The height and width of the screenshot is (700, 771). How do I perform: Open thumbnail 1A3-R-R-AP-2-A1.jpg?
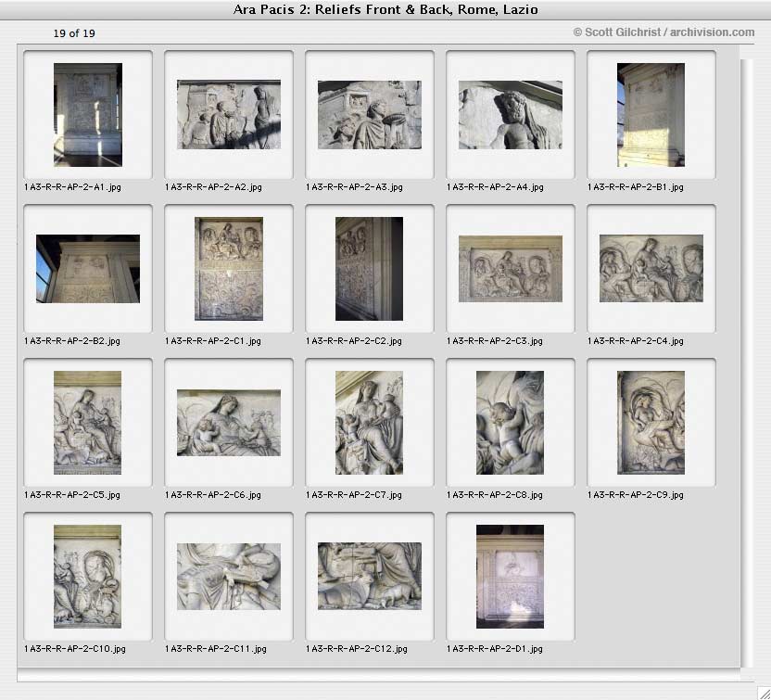(x=88, y=115)
